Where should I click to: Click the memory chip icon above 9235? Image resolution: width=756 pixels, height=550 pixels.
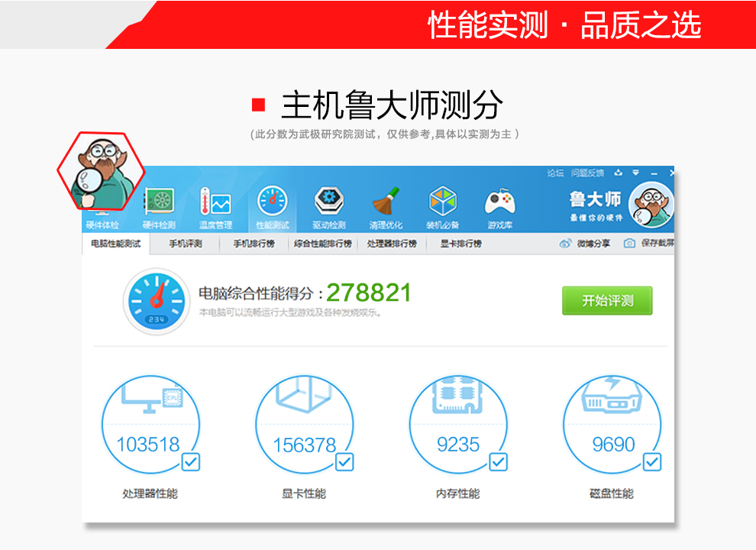tap(458, 396)
